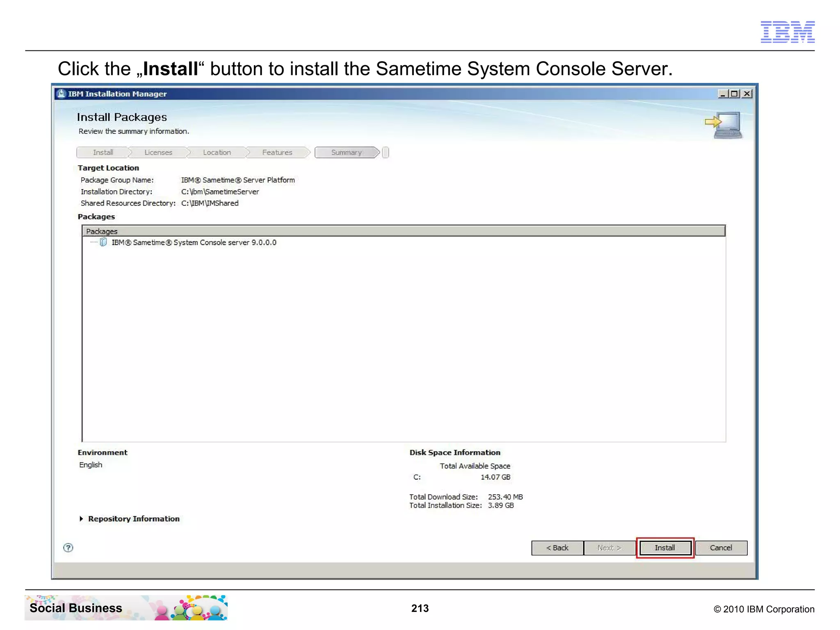Maximize the IBM Installation Manager window
Image resolution: width=840 pixels, height=630 pixels.
[x=735, y=94]
